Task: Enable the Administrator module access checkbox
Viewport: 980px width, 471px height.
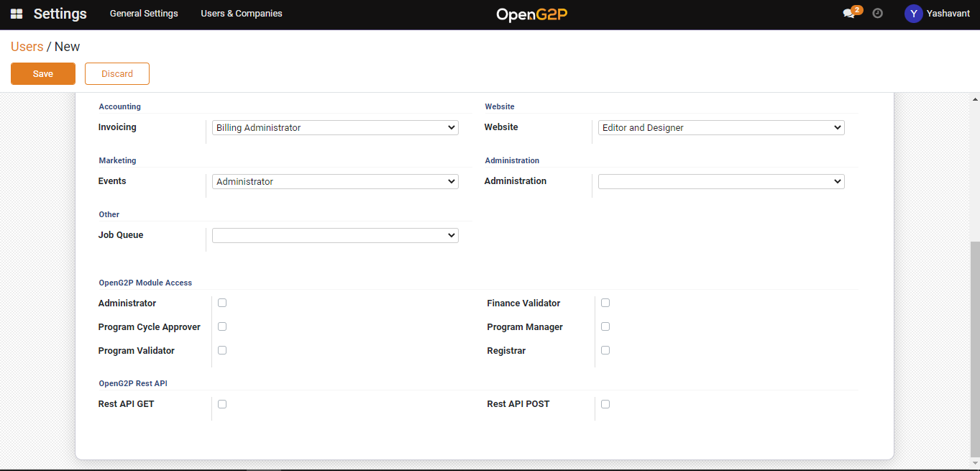Action: (x=222, y=303)
